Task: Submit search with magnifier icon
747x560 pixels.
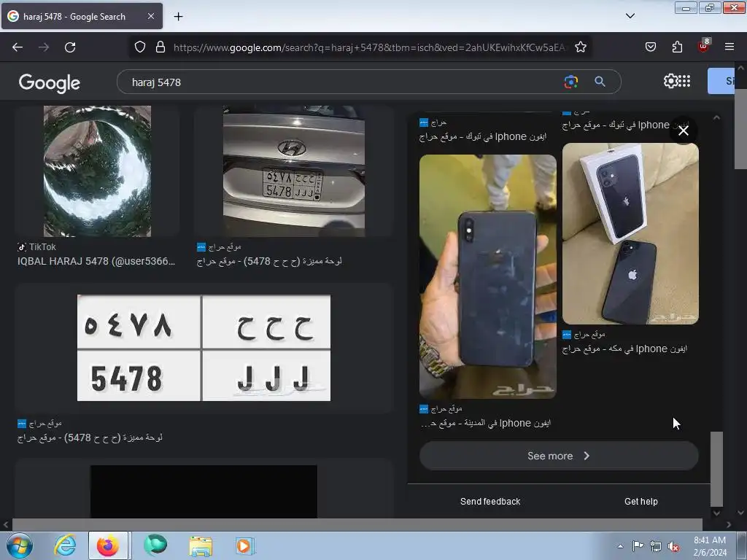Action: coord(600,82)
